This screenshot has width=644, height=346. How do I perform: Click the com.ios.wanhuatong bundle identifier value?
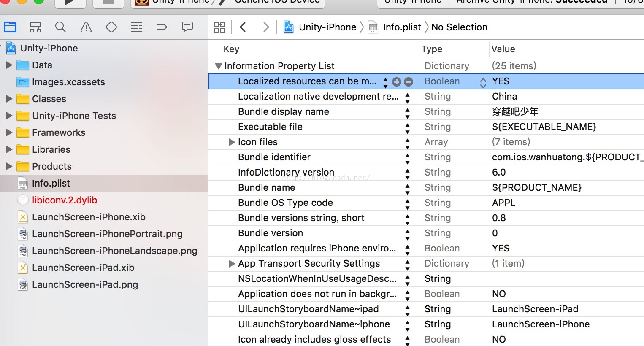pyautogui.click(x=568, y=157)
